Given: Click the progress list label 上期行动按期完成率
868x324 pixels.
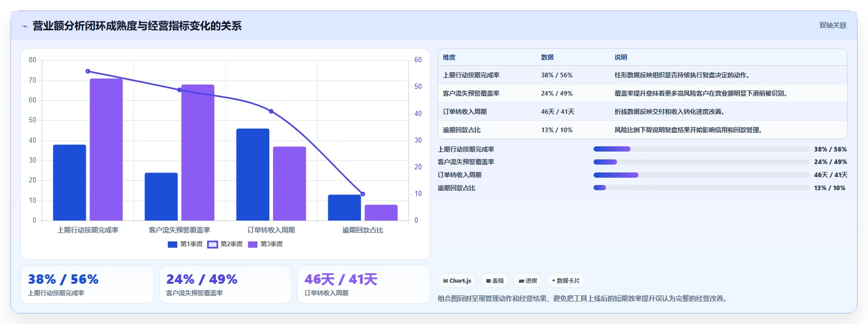Looking at the screenshot, I should (466, 149).
